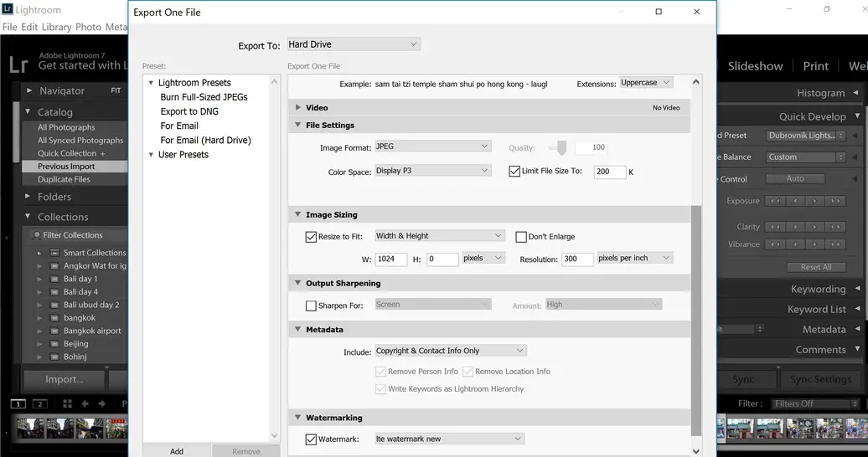The height and width of the screenshot is (457, 868).
Task: Click the Vibrance large increase arrows
Action: tap(835, 244)
